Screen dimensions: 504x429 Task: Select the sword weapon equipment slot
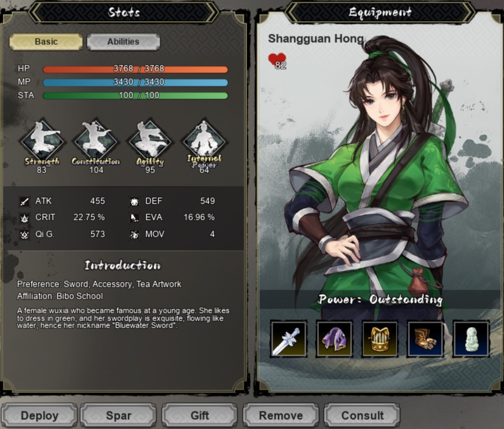[288, 339]
